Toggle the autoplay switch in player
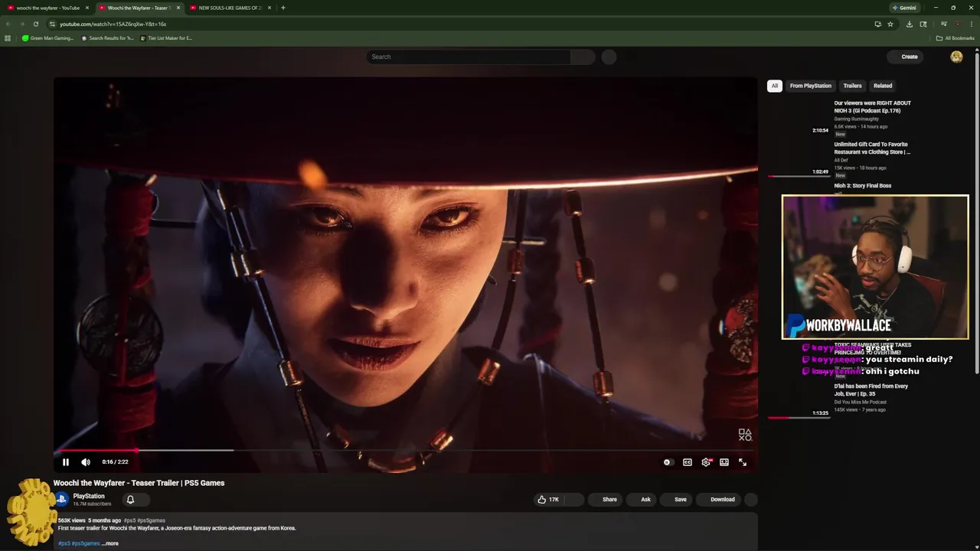 [x=668, y=462]
